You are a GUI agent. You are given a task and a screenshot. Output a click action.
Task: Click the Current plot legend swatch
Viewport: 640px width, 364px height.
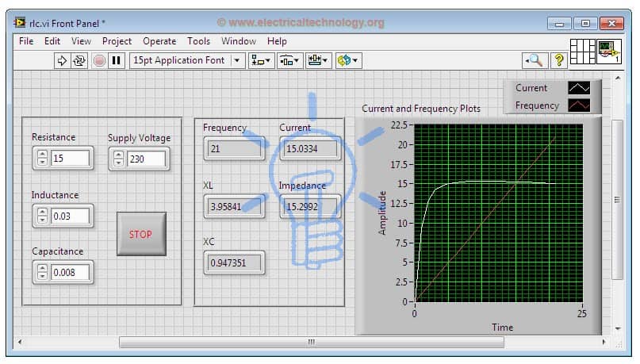[x=579, y=88]
